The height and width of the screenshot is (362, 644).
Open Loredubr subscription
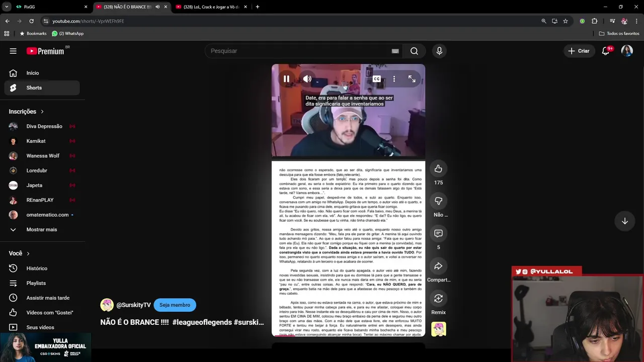tap(42, 170)
